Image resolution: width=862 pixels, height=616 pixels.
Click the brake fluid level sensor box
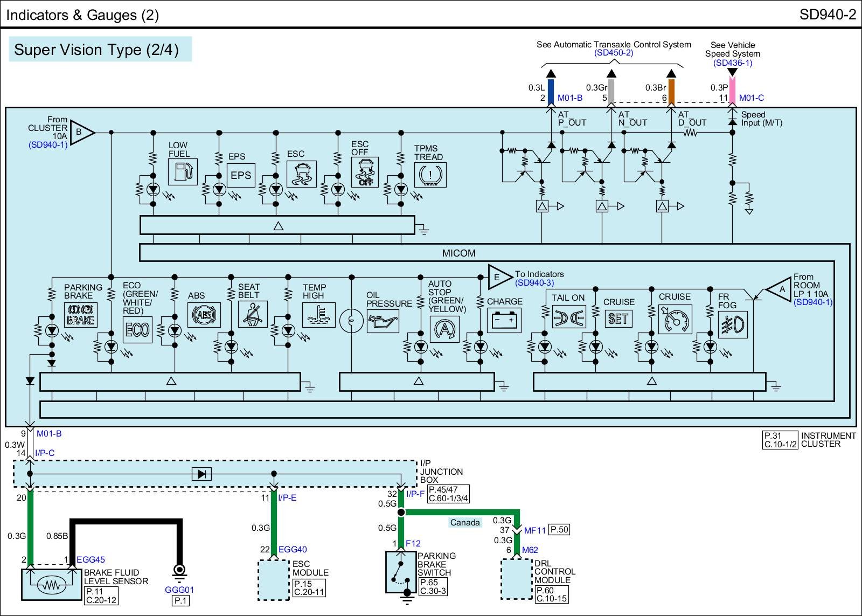point(52,585)
